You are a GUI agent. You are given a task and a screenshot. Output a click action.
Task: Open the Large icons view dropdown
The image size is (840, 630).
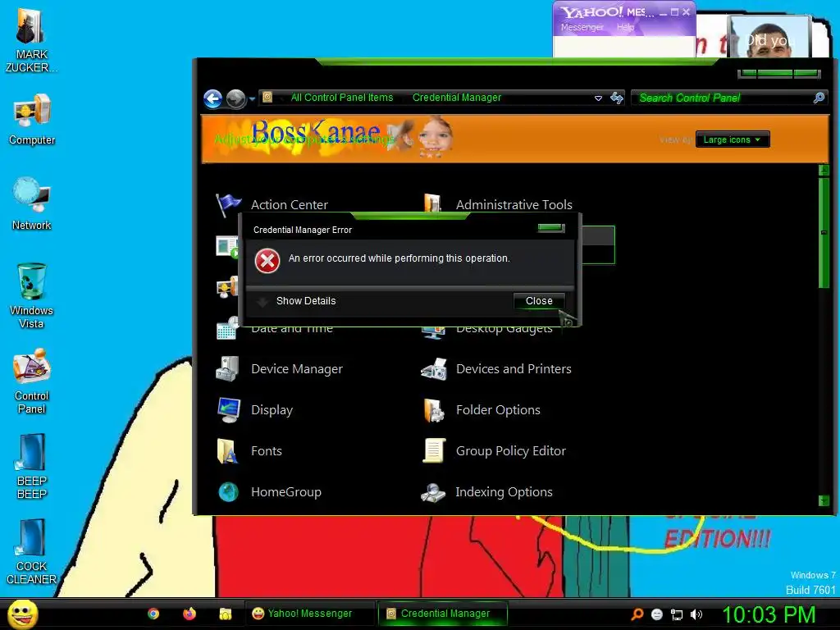[x=733, y=139]
